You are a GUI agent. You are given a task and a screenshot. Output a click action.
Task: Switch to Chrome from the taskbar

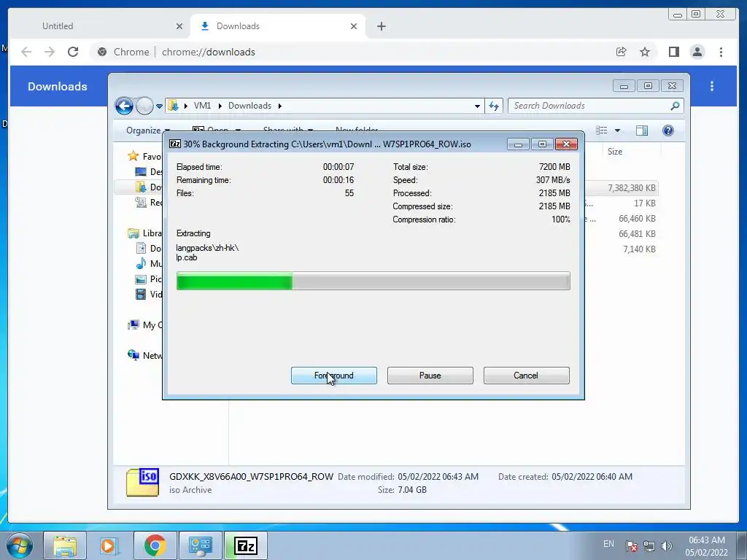[x=155, y=545]
